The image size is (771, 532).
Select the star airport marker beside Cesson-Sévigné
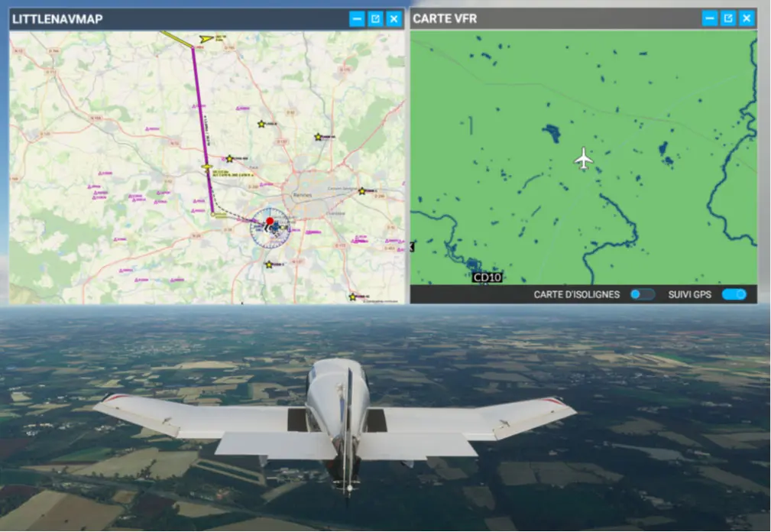[x=362, y=191]
